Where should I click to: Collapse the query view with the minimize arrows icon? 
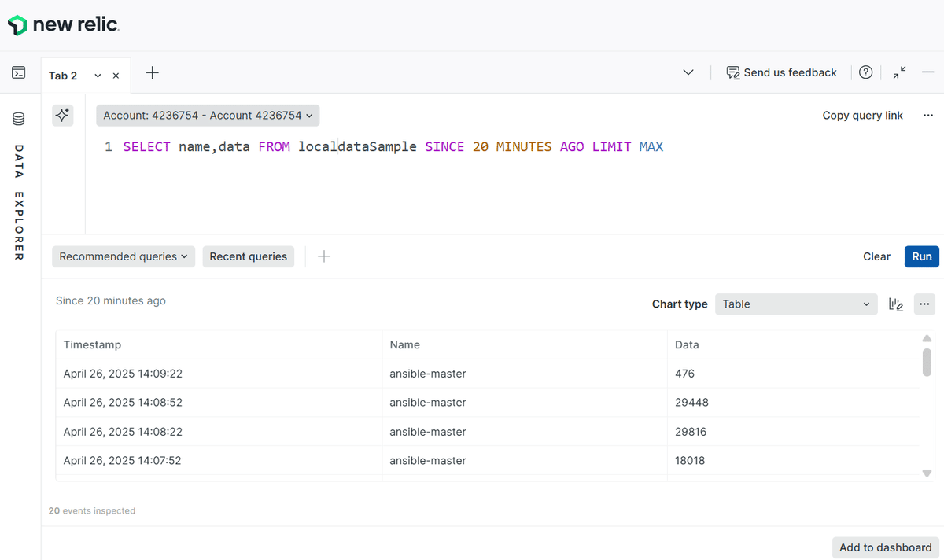pyautogui.click(x=899, y=72)
